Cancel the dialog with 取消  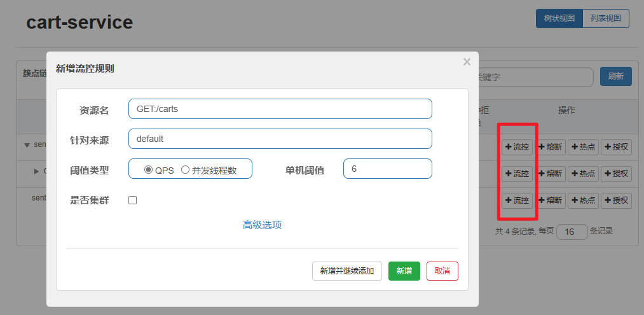[x=442, y=271]
